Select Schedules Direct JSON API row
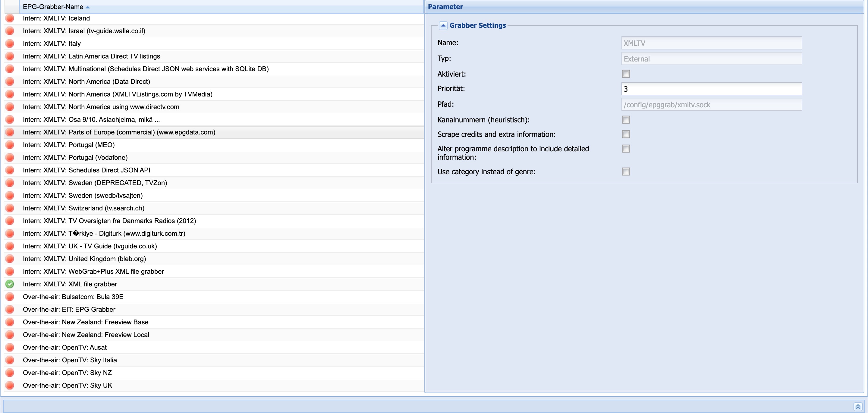The height and width of the screenshot is (413, 868). [214, 170]
